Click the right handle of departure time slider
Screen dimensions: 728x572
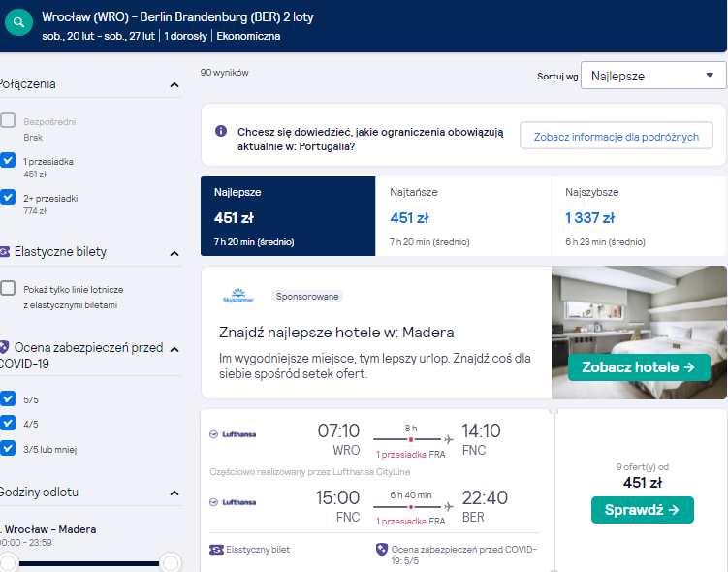pos(171,562)
